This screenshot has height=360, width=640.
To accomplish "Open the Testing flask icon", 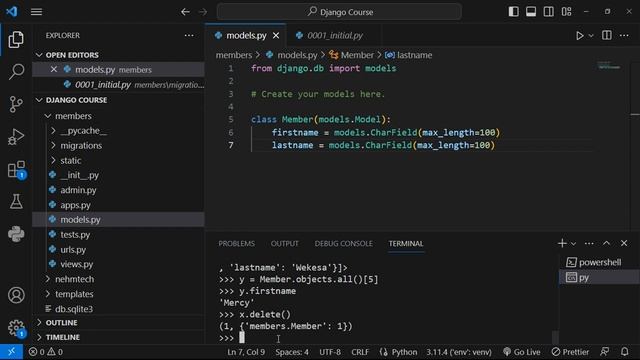I will click(16, 201).
